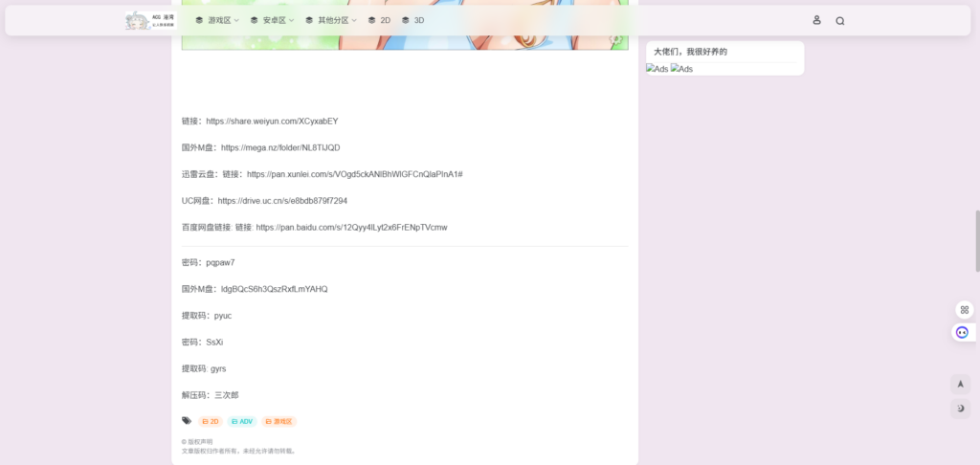This screenshot has width=980, height=465.
Task: Click the back-to-top arrow button
Action: click(961, 384)
